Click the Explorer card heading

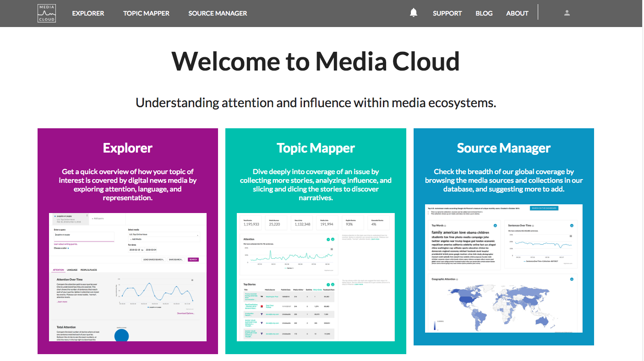128,148
